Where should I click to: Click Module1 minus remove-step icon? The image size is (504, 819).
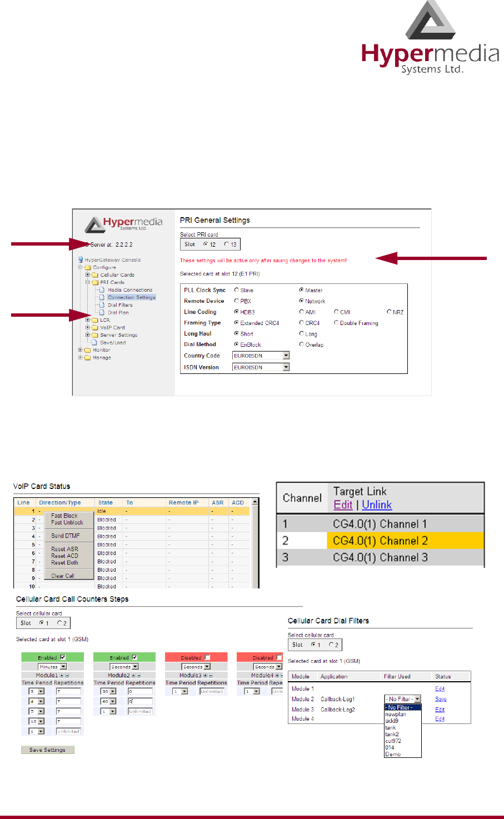point(67,675)
